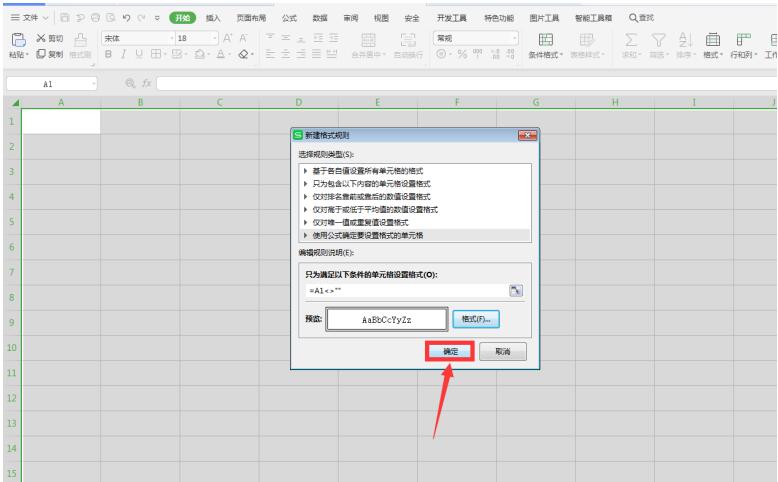Click the 筛选 filter funnel icon

[x=658, y=40]
